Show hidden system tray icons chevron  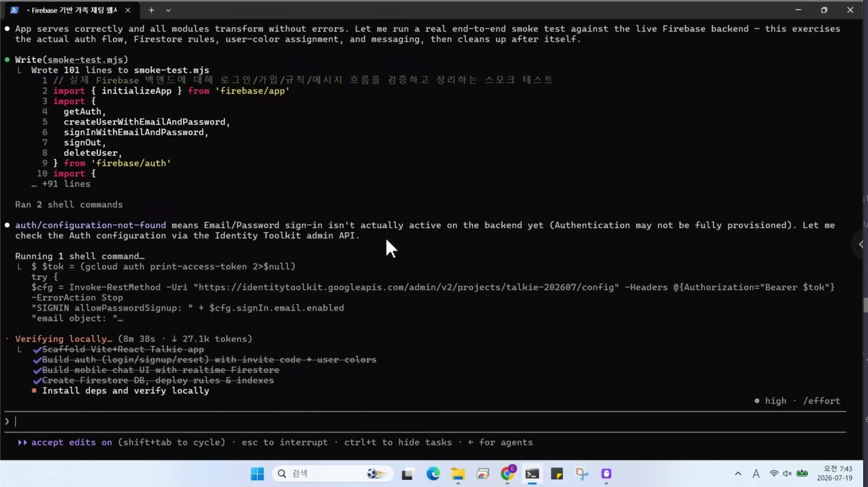coord(738,474)
